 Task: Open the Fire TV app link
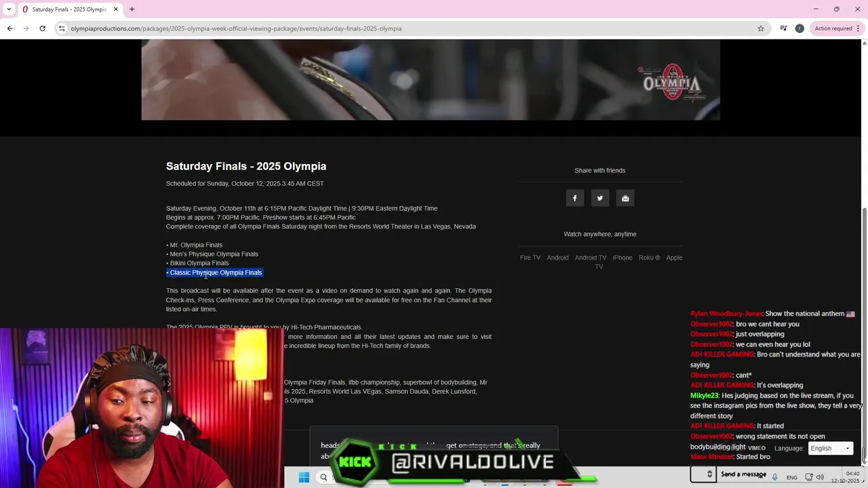(x=530, y=258)
